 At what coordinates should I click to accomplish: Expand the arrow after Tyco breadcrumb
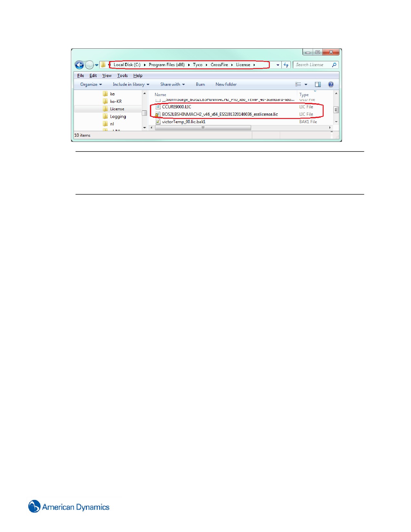tap(207, 65)
